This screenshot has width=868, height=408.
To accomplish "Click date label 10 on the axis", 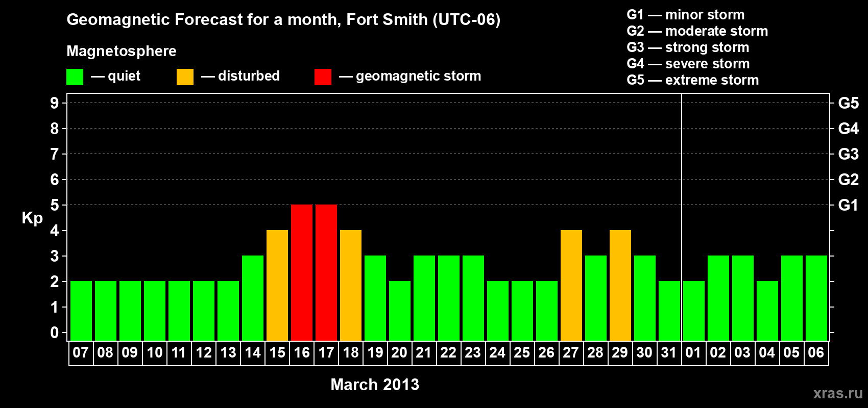I will click(x=154, y=352).
